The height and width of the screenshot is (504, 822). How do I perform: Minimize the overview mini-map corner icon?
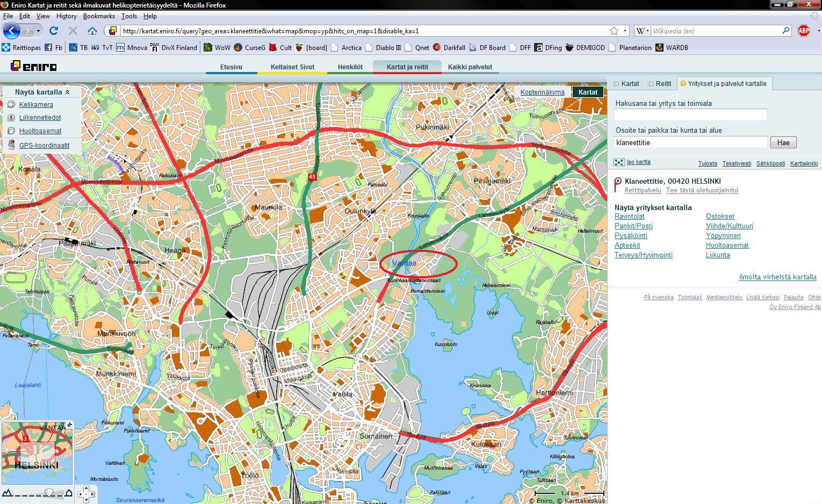click(x=69, y=425)
